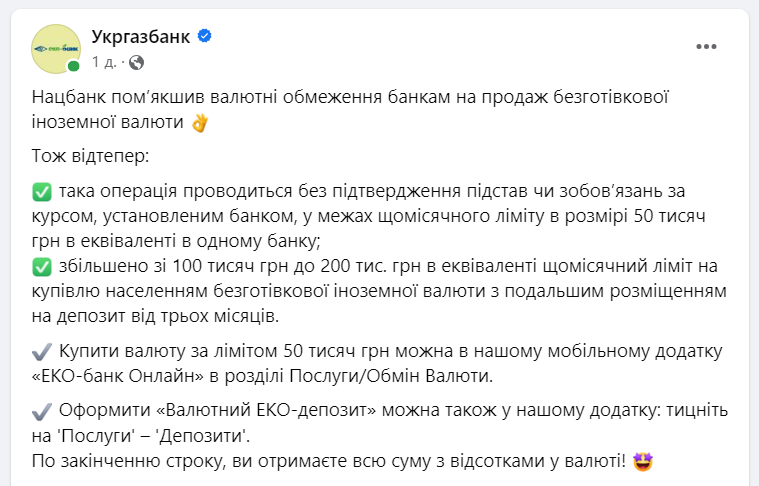Click the "Тож відтепер:" line
The width and height of the screenshot is (759, 486).
pos(89,157)
